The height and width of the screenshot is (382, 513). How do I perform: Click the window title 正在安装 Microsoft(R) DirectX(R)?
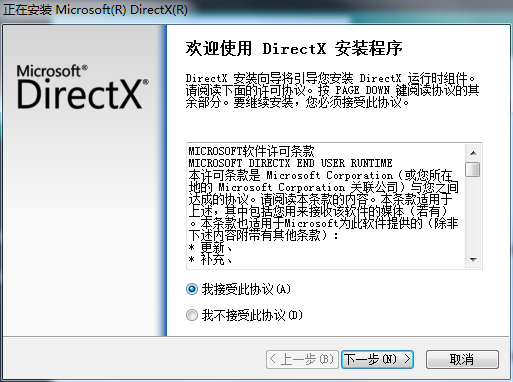(x=95, y=9)
